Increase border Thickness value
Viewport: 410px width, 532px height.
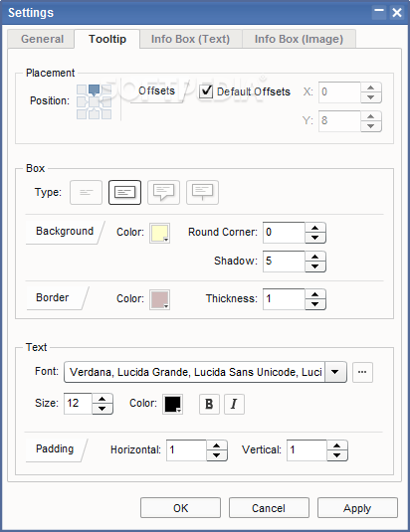pos(315,294)
